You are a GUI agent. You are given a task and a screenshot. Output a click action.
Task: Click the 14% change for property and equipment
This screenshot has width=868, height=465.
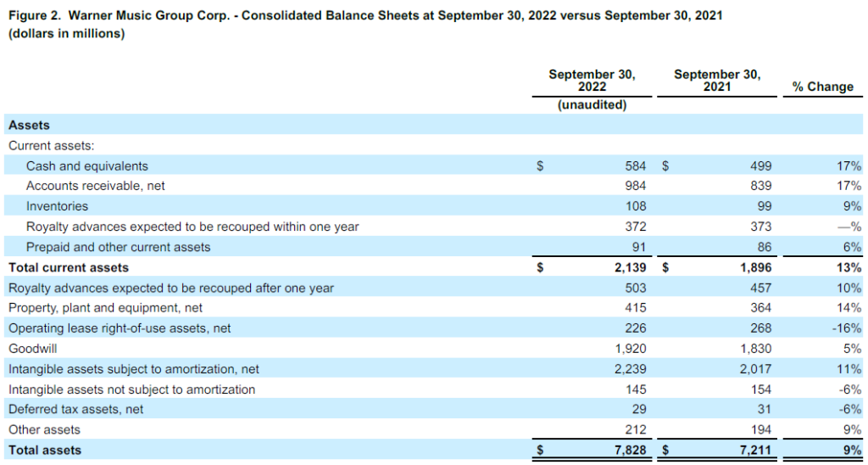[x=851, y=308]
